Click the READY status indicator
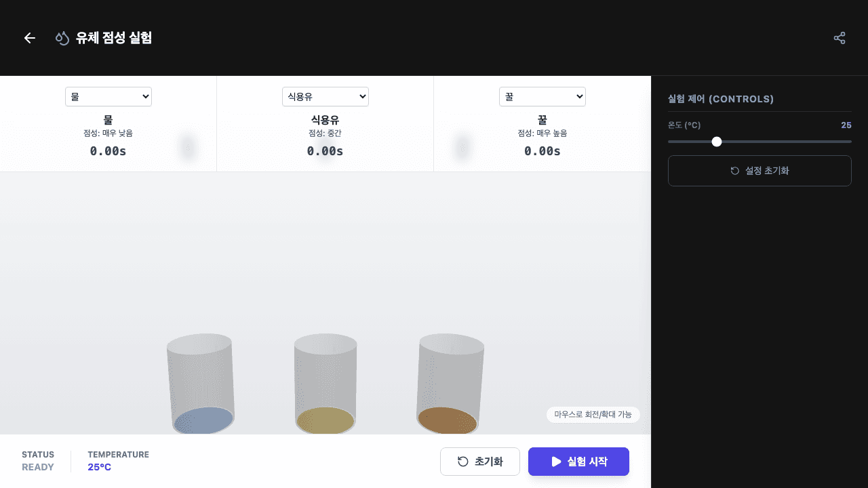The image size is (868, 488). coord(38,467)
